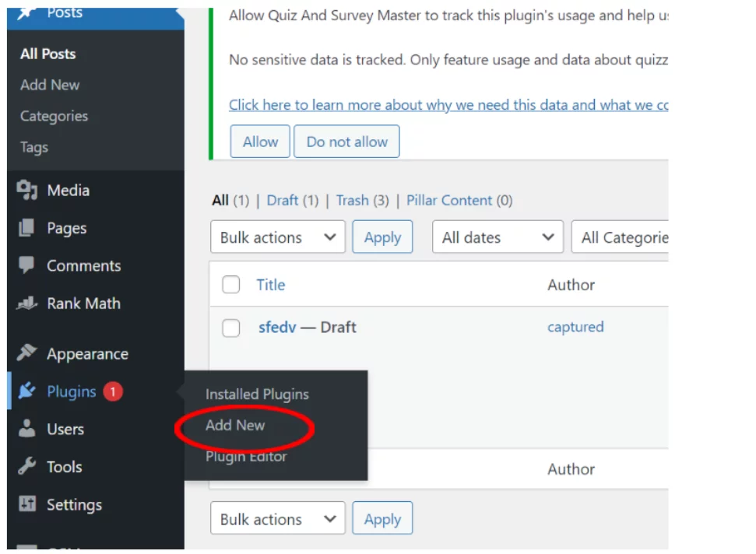
Task: Select Add New in Plugins submenu
Action: point(235,425)
